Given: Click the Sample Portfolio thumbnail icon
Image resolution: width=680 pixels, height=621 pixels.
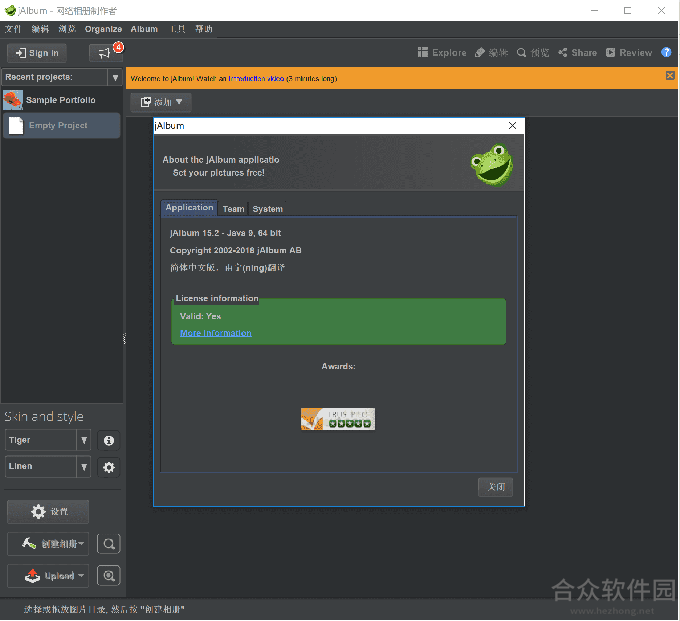Looking at the screenshot, I should [x=13, y=100].
